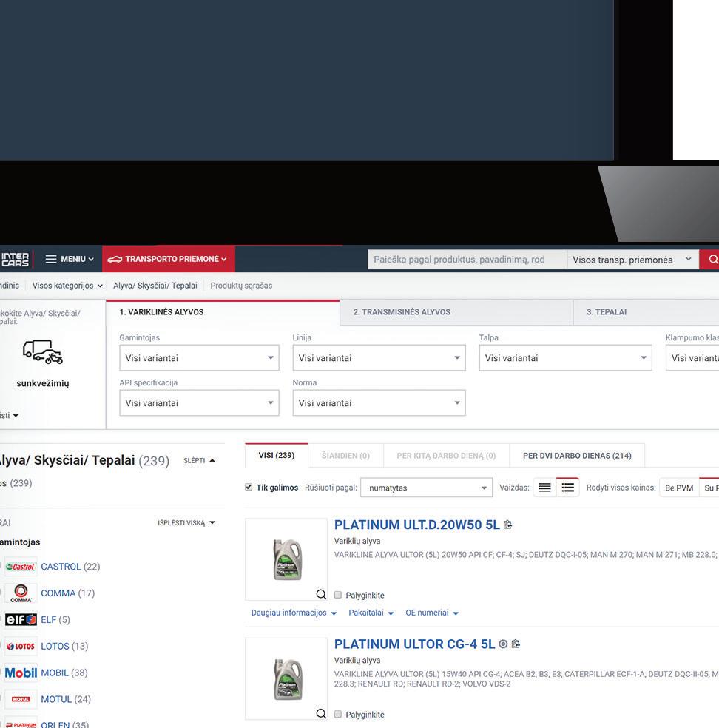Open the Visos transp. priemonės dropdown
Viewport: 719px width, 728px height.
click(x=632, y=260)
